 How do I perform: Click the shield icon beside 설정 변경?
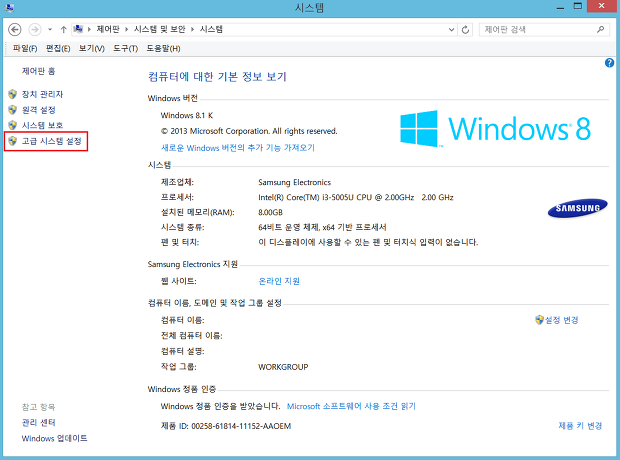[539, 320]
